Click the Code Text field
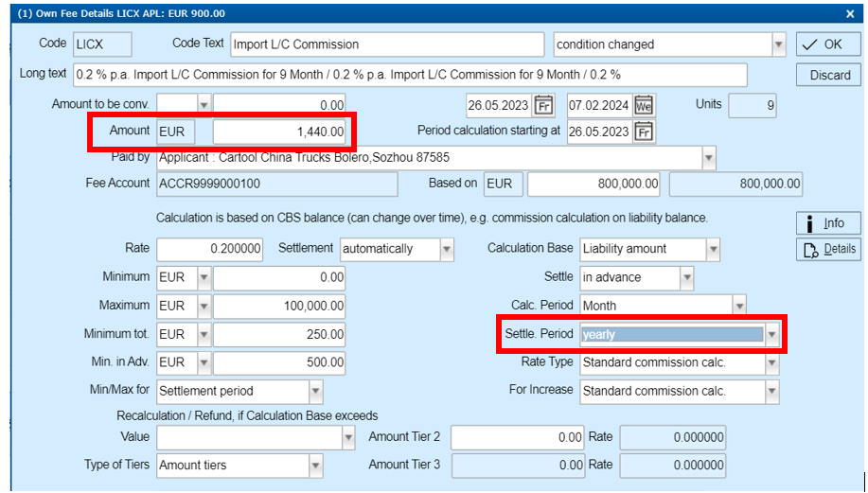Screen dimensions: 868x493 tap(387, 44)
